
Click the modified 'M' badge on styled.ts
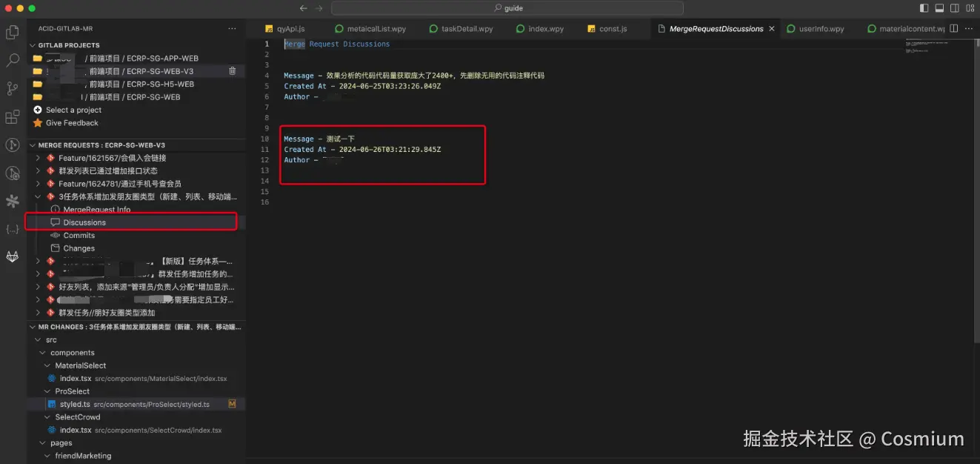click(x=233, y=405)
